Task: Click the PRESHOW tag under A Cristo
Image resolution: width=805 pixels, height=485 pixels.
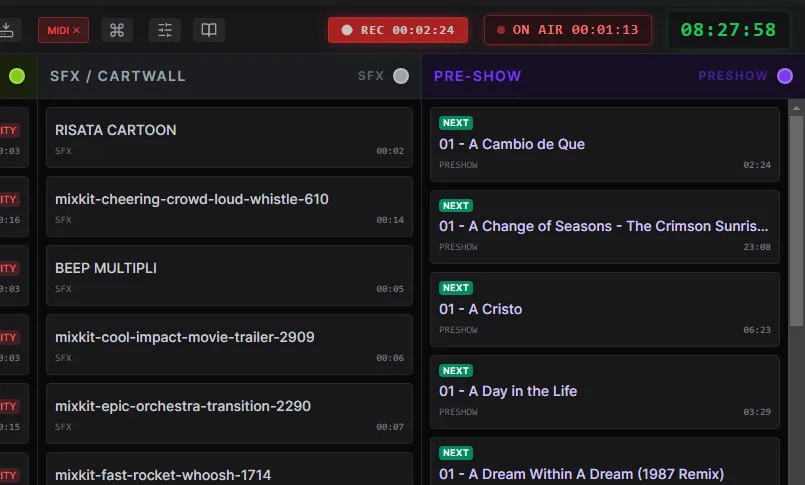Action: [458, 329]
